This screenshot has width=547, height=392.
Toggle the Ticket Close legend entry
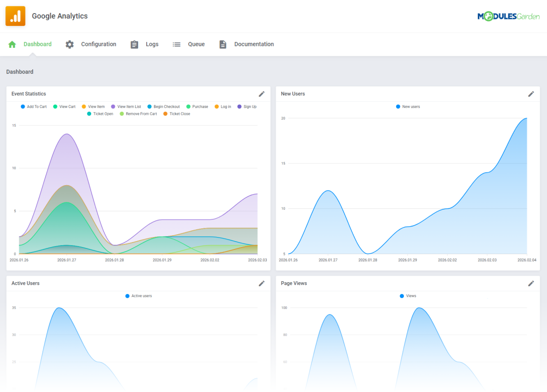[x=177, y=114]
